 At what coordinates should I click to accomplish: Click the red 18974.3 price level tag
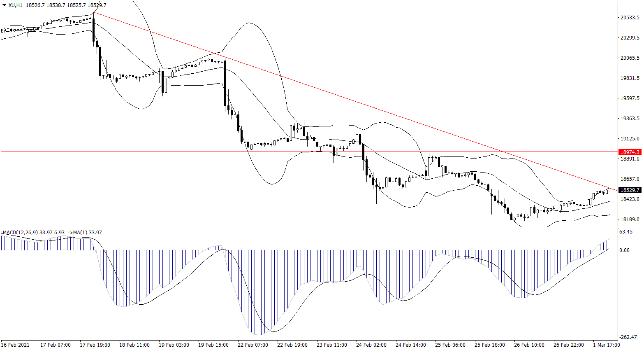(x=630, y=152)
